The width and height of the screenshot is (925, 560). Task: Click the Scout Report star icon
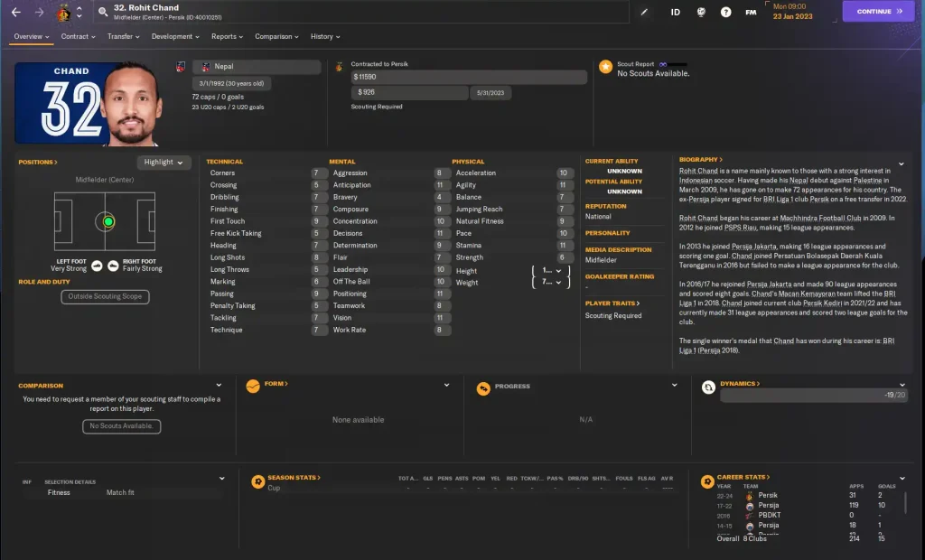(x=606, y=67)
